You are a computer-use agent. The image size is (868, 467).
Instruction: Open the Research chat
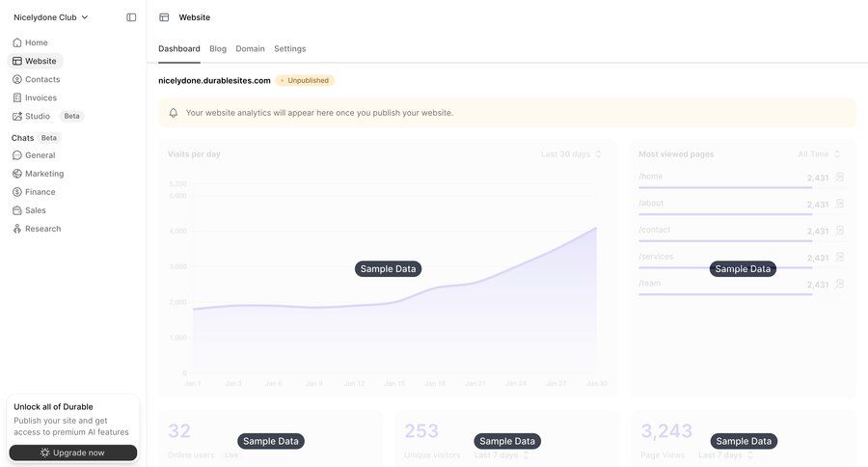(x=42, y=229)
